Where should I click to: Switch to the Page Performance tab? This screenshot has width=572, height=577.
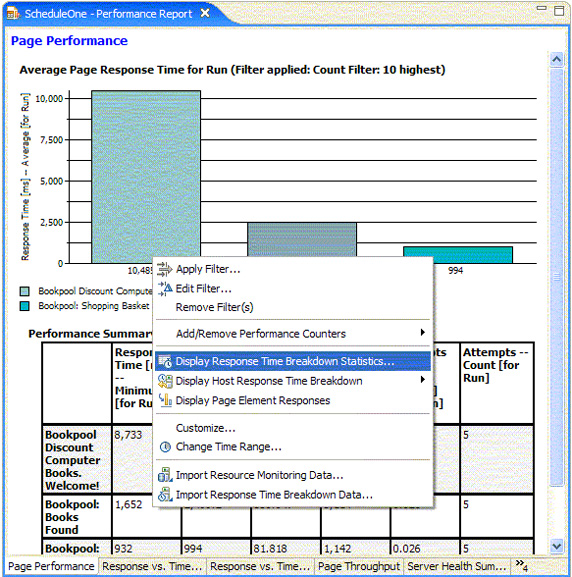pos(51,566)
